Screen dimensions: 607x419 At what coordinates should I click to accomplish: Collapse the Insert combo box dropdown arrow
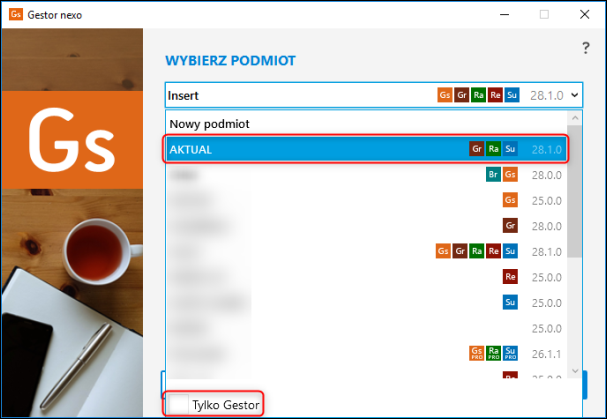click(x=575, y=95)
